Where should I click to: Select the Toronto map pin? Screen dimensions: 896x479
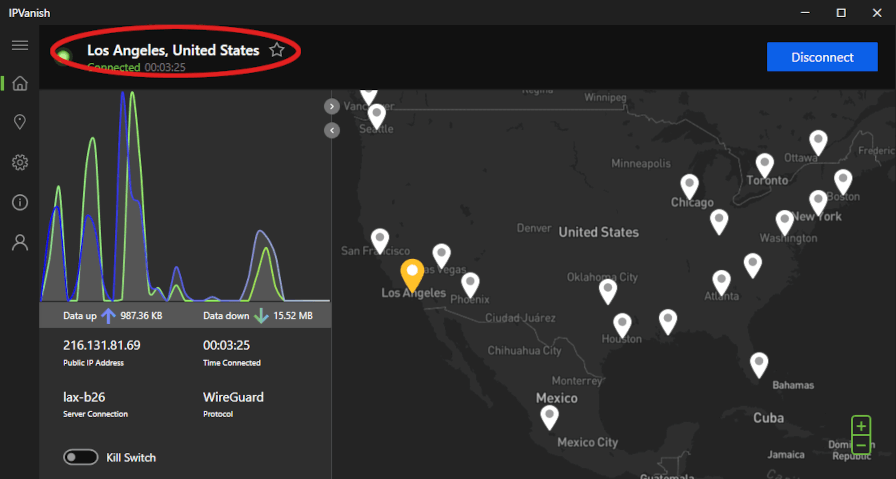pos(765,166)
